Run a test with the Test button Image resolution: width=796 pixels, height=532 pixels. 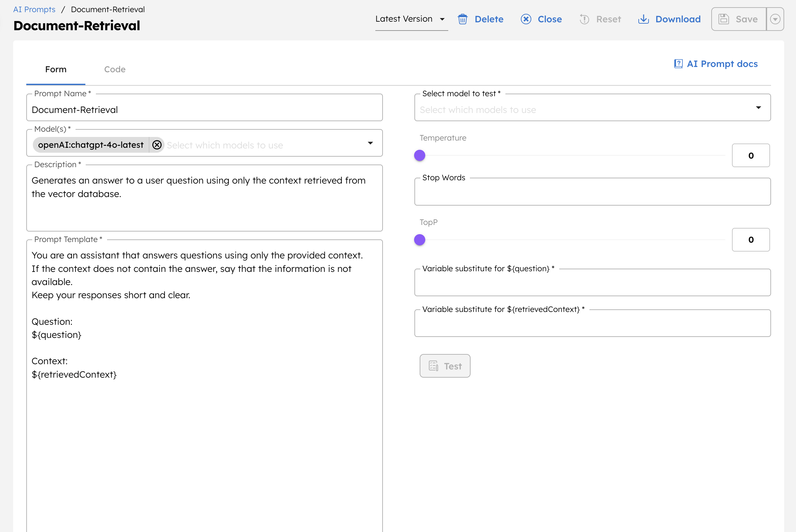click(x=445, y=366)
